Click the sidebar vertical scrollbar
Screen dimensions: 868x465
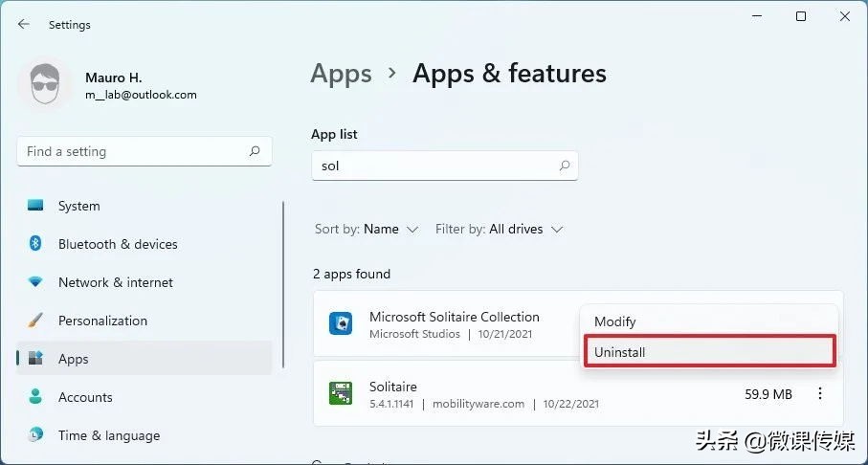[283, 284]
